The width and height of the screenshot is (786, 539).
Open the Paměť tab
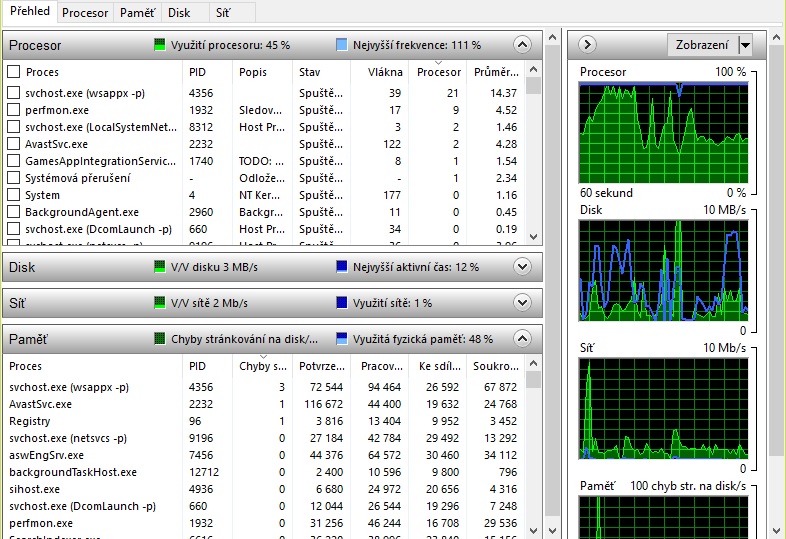(x=136, y=13)
